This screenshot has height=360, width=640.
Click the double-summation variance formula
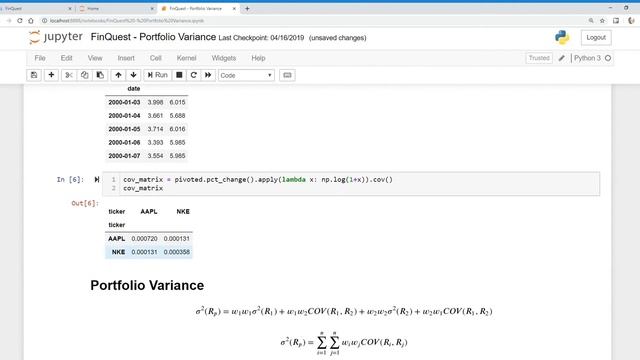(344, 342)
